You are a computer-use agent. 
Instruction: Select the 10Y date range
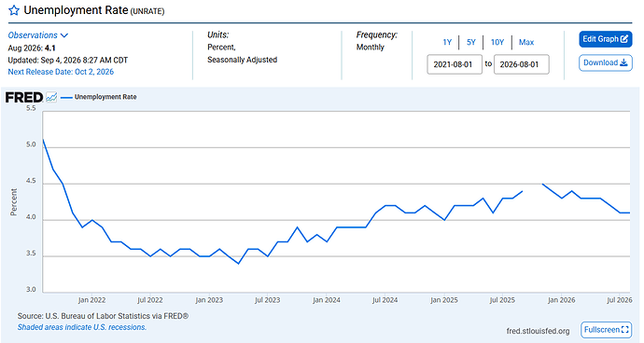tap(497, 42)
